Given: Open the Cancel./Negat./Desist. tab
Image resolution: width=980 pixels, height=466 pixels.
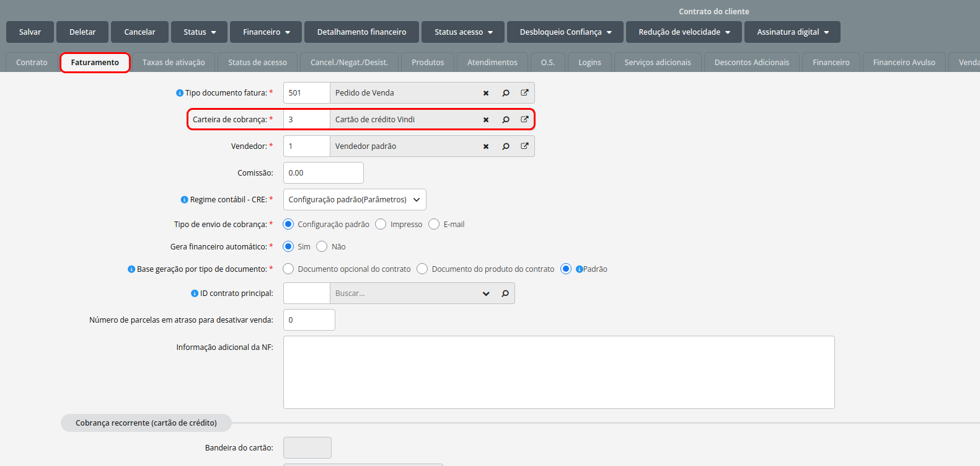Looking at the screenshot, I should tap(349, 63).
